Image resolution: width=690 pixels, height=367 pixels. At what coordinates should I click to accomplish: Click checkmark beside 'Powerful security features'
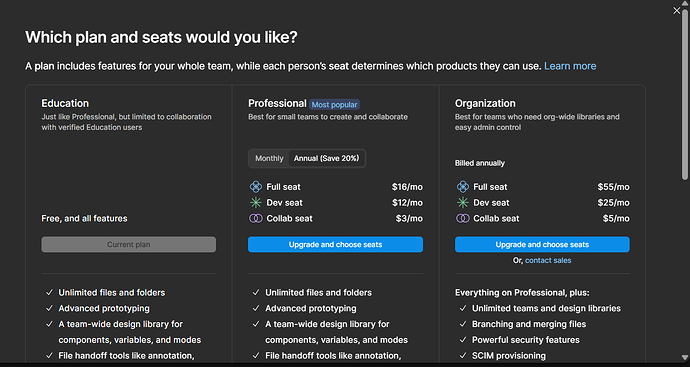[x=462, y=340]
